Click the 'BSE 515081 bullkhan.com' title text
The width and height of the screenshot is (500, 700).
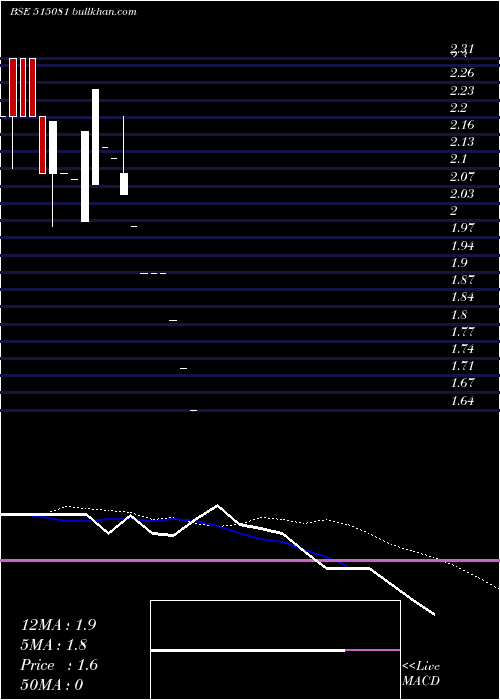(73, 12)
